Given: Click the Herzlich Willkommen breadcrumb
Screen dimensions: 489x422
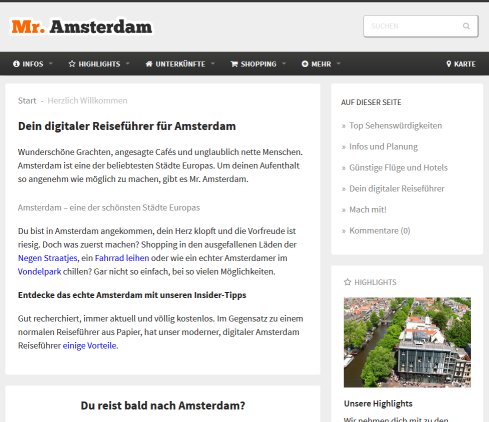Looking at the screenshot, I should [87, 100].
